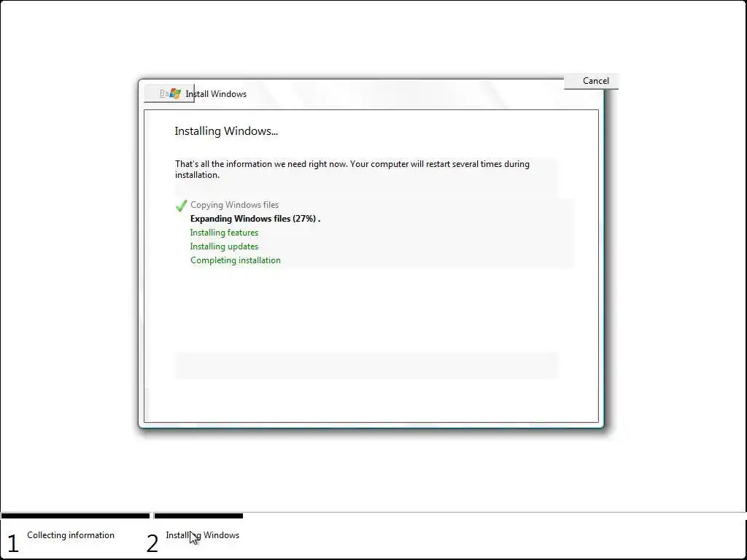Click the "Copying Windows files" step
The width and height of the screenshot is (747, 560).
coord(234,205)
